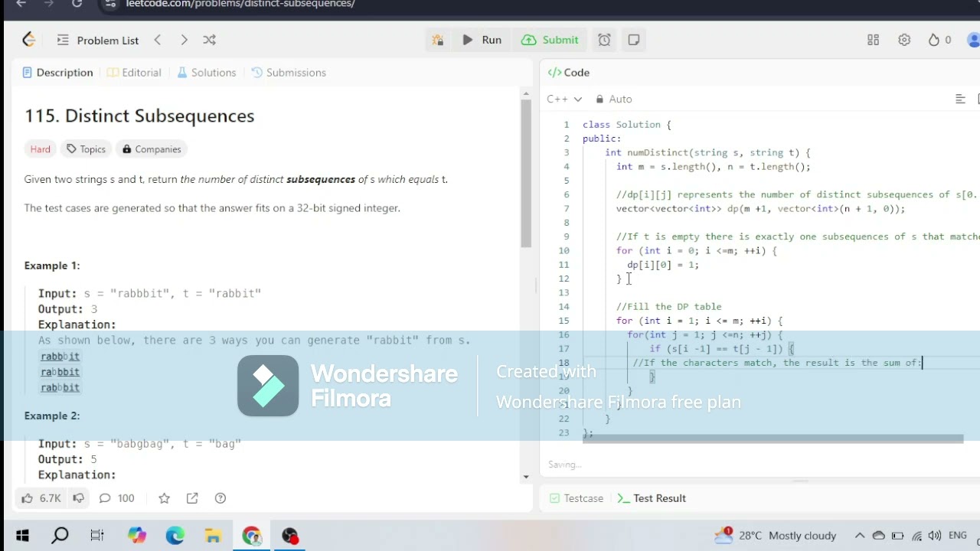
Task: Click the debugger bug icon
Action: [x=438, y=40]
